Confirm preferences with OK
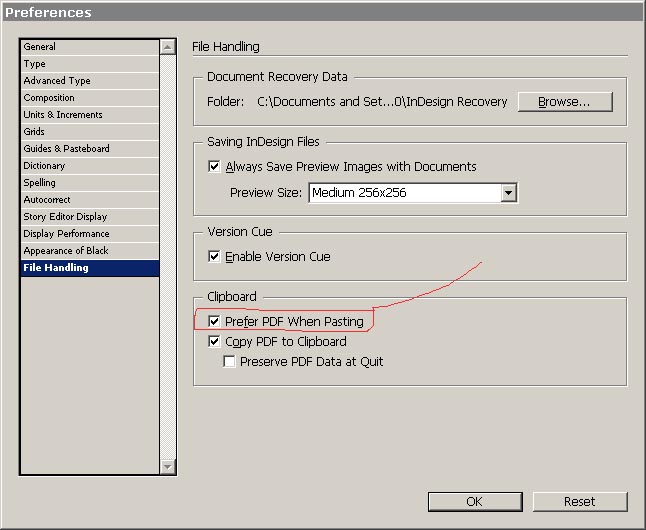Screen dimensions: 646x530 click(x=475, y=502)
